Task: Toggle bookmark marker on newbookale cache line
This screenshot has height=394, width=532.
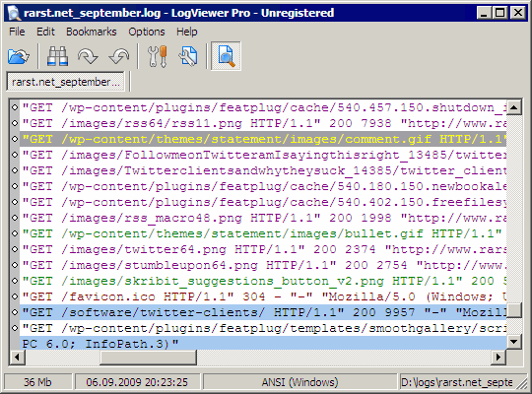Action: (x=15, y=186)
